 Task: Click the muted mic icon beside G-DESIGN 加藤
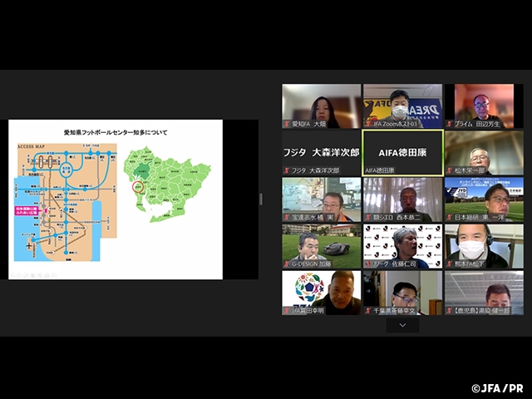pyautogui.click(x=286, y=264)
